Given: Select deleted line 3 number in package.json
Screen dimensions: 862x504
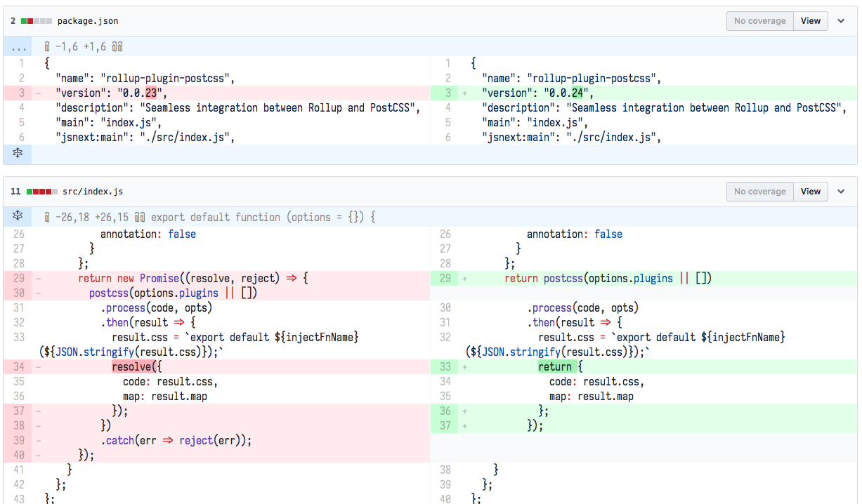Looking at the screenshot, I should pos(21,93).
